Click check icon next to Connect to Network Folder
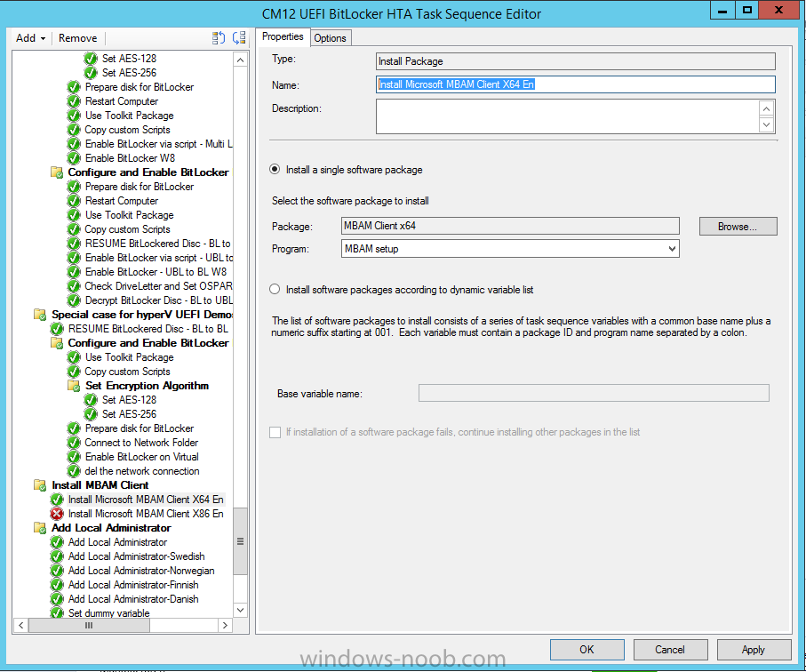This screenshot has height=672, width=806. [x=74, y=443]
